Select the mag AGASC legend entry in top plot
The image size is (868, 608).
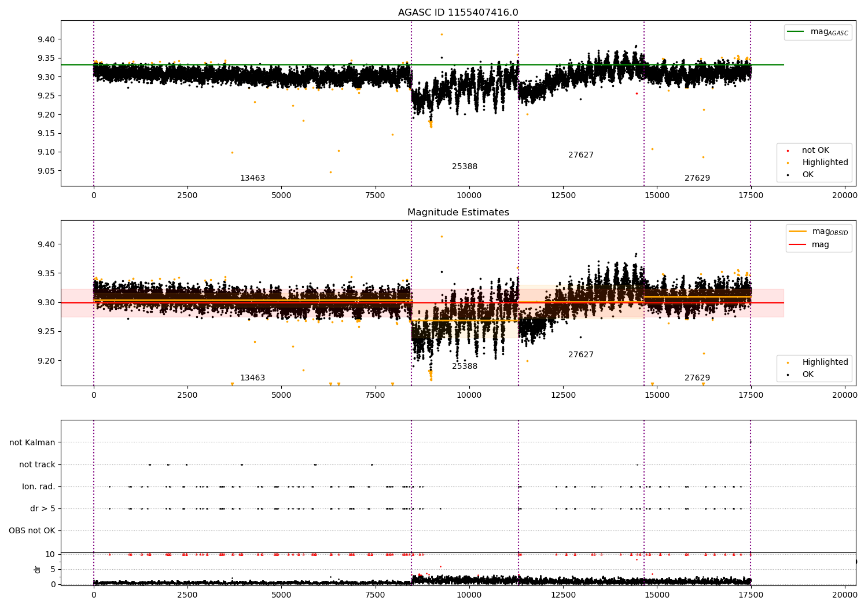(x=818, y=32)
